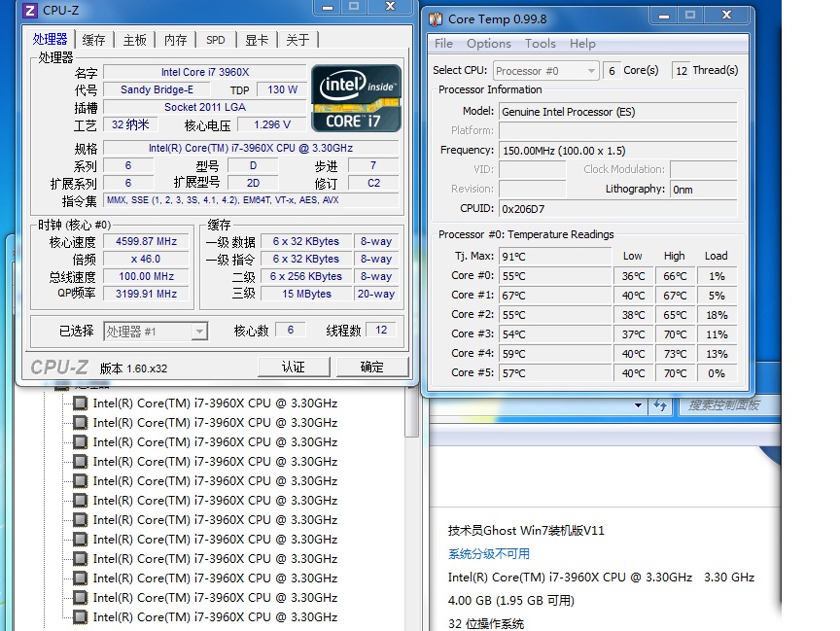This screenshot has width=840, height=631.
Task: Click the QPI频率 3199.91 MHz value
Action: (146, 294)
